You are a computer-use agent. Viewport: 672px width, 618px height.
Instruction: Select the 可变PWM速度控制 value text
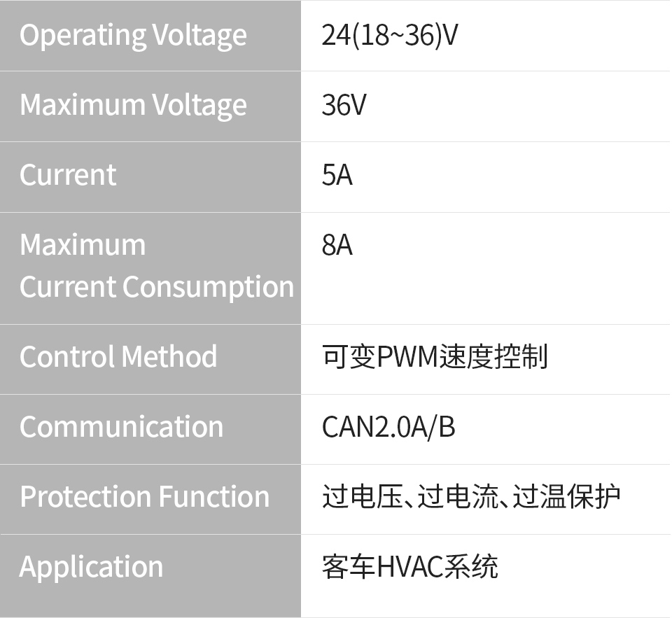point(434,357)
